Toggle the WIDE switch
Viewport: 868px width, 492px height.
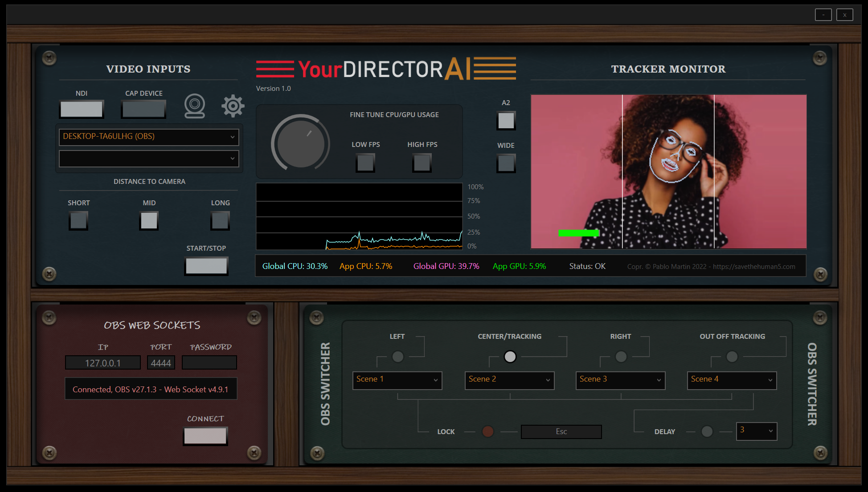pos(506,163)
